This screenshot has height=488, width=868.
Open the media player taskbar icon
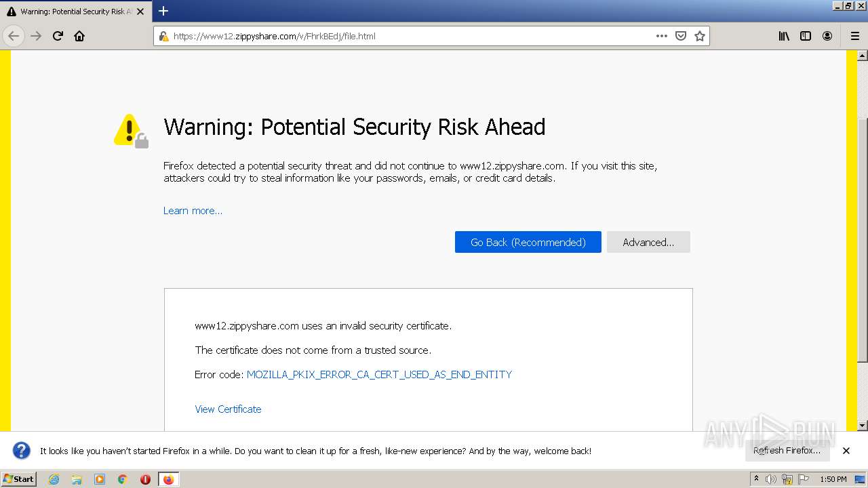tap(100, 479)
